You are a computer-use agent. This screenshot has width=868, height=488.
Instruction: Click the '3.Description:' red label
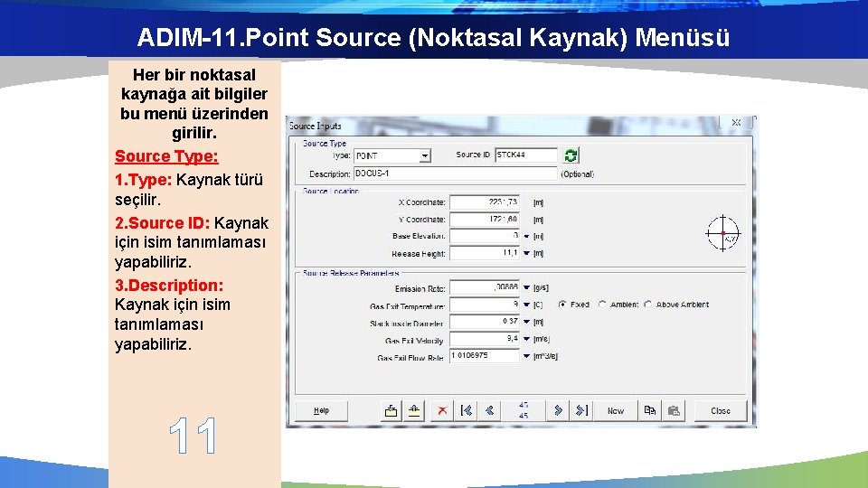[169, 286]
